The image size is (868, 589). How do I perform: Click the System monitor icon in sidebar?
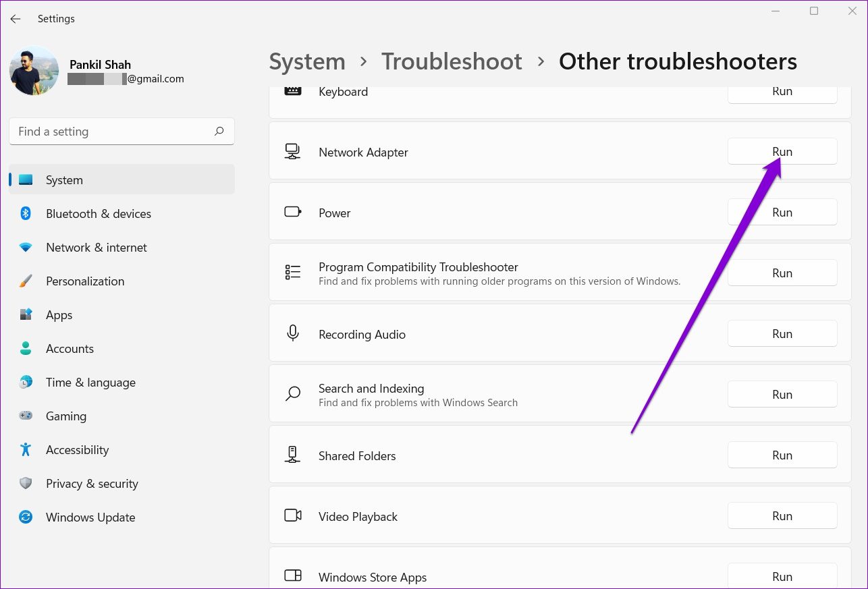point(26,180)
